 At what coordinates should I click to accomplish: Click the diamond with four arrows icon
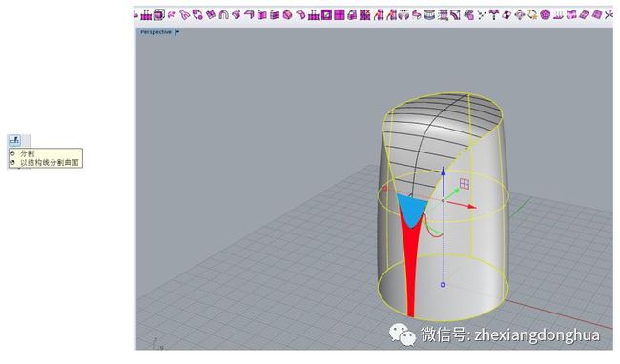pos(520,15)
